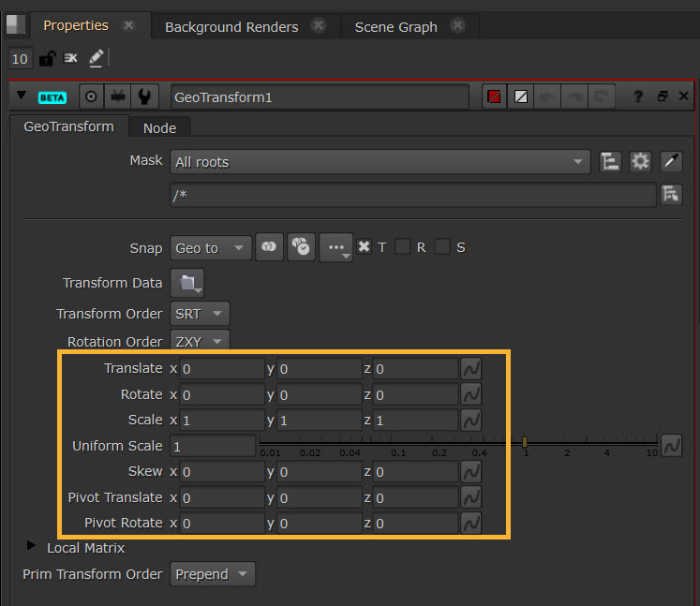Click the red node color button
700x606 pixels.
(x=494, y=96)
